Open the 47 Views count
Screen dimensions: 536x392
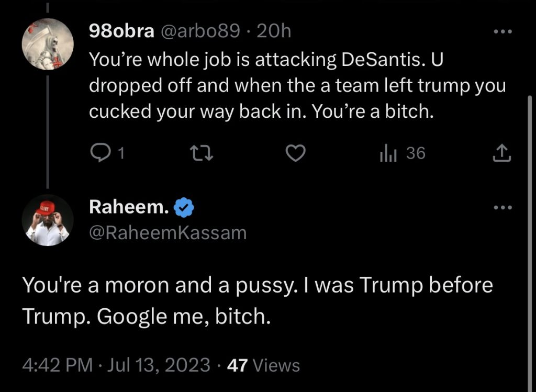(x=264, y=364)
